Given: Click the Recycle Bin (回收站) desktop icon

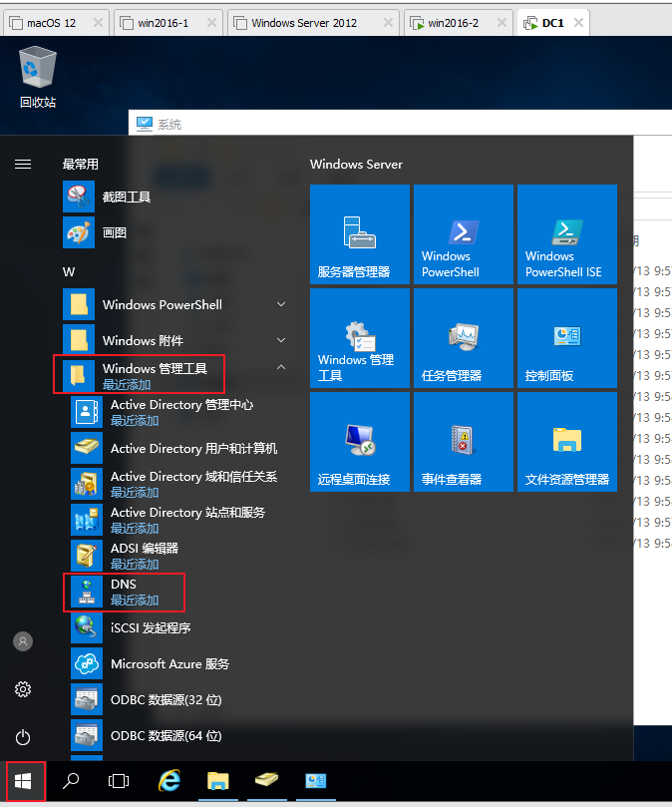Looking at the screenshot, I should 38,77.
